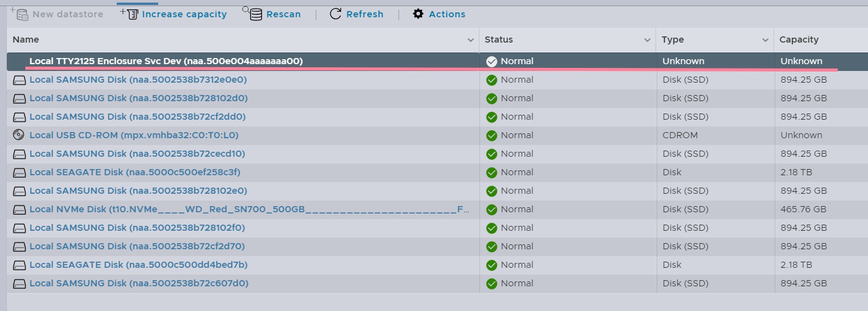Open the Type column dropdown arrow
Image resolution: width=868 pixels, height=311 pixels.
tap(765, 40)
